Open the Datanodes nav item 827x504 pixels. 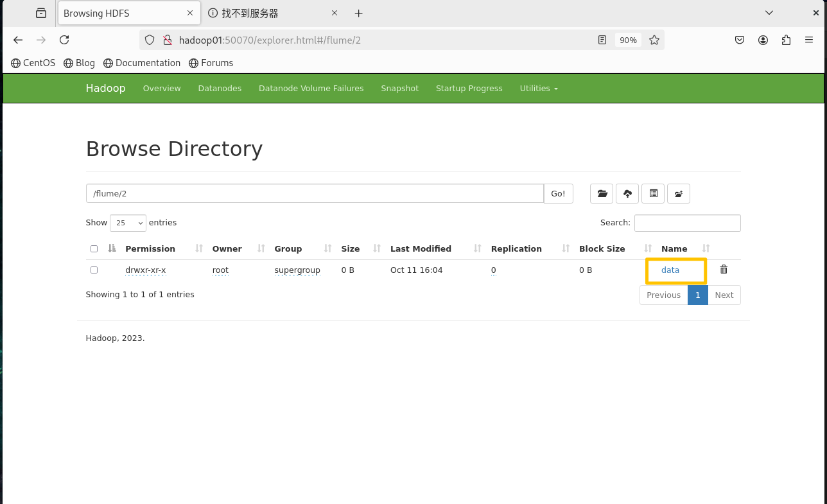click(x=220, y=89)
